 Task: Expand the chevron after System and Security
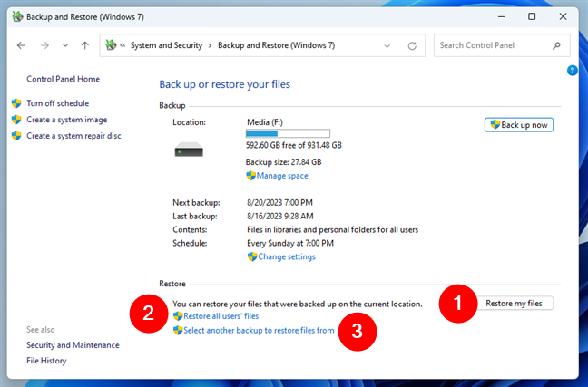pyautogui.click(x=210, y=45)
